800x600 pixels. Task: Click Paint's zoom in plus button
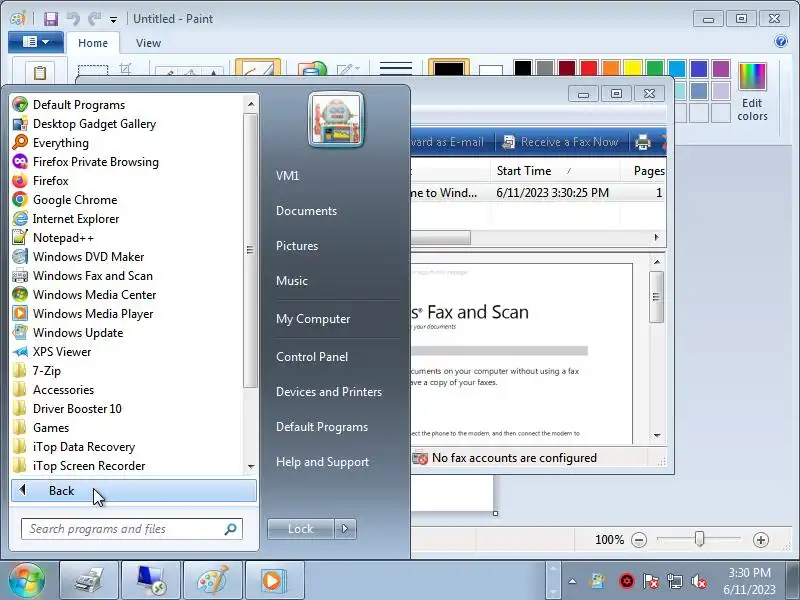coord(760,540)
